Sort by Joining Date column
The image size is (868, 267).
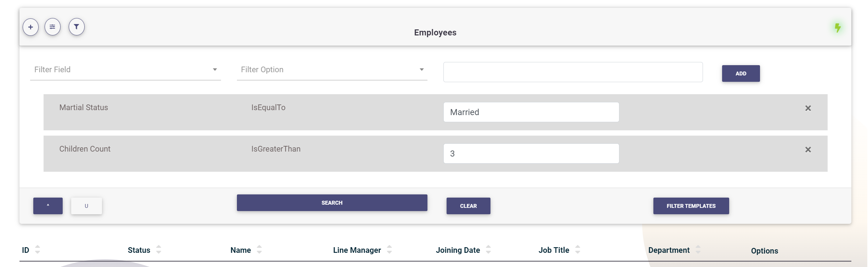(488, 250)
